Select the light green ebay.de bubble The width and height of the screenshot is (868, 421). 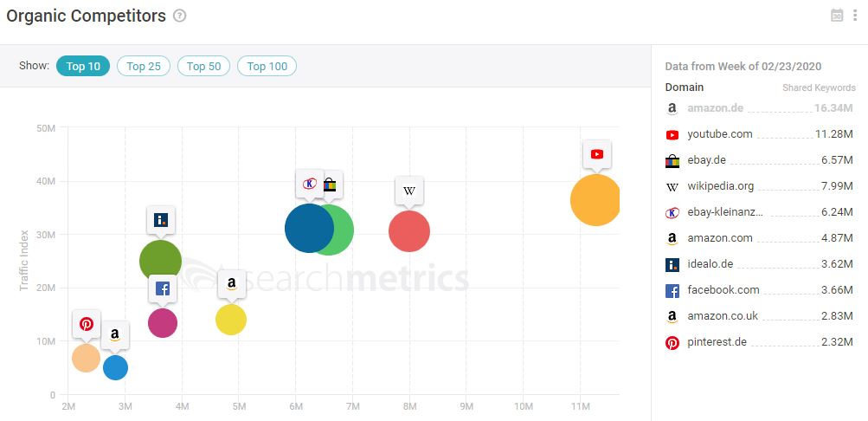tap(344, 230)
